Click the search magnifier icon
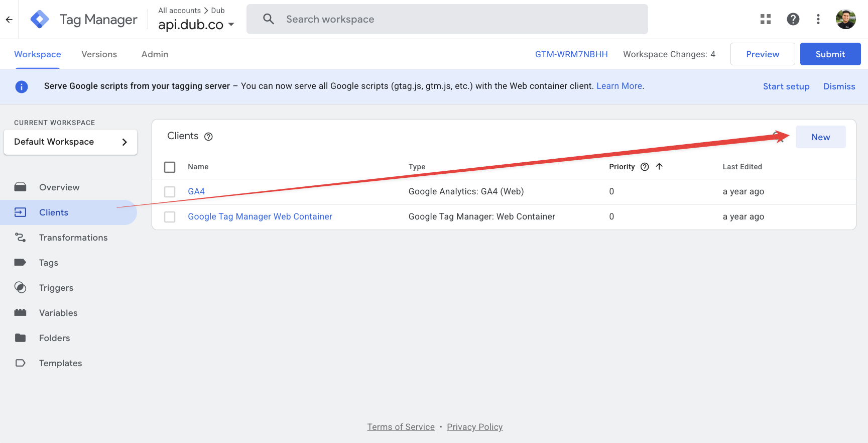868x443 pixels. 269,19
